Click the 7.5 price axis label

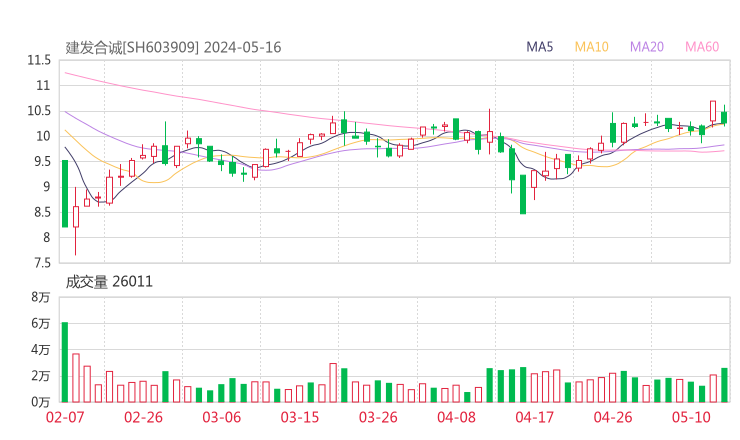[x=42, y=262]
